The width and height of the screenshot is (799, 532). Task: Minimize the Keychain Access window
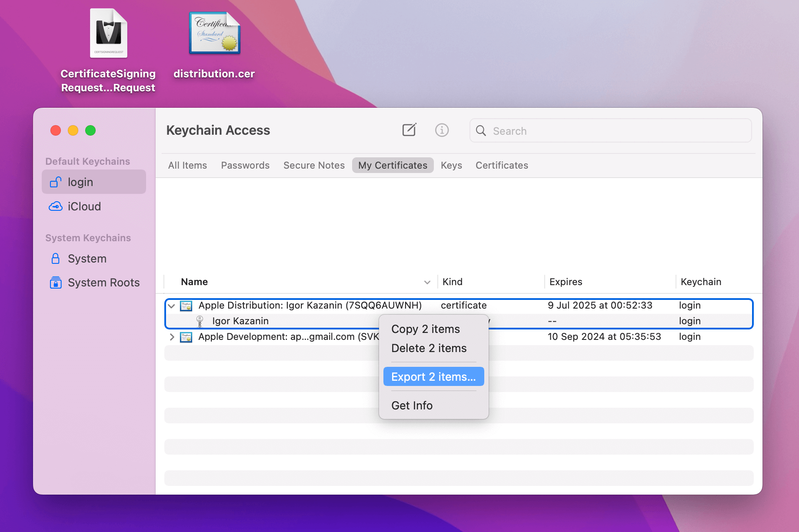(x=73, y=130)
